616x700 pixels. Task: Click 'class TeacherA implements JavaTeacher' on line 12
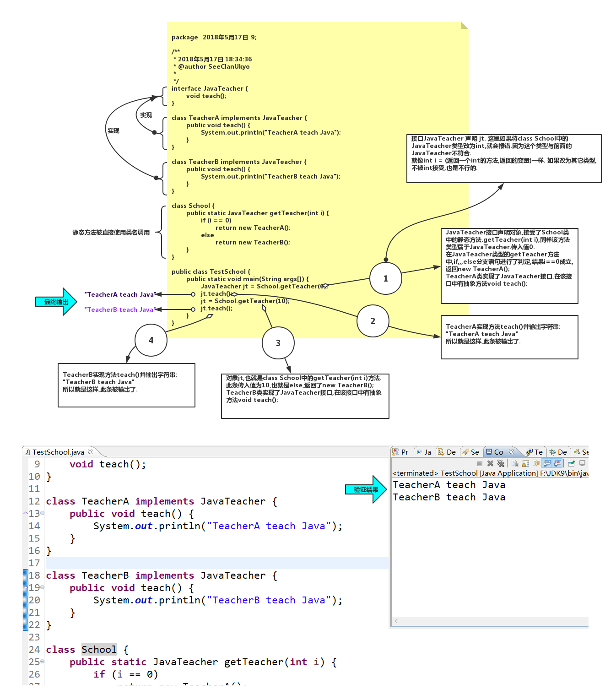156,501
